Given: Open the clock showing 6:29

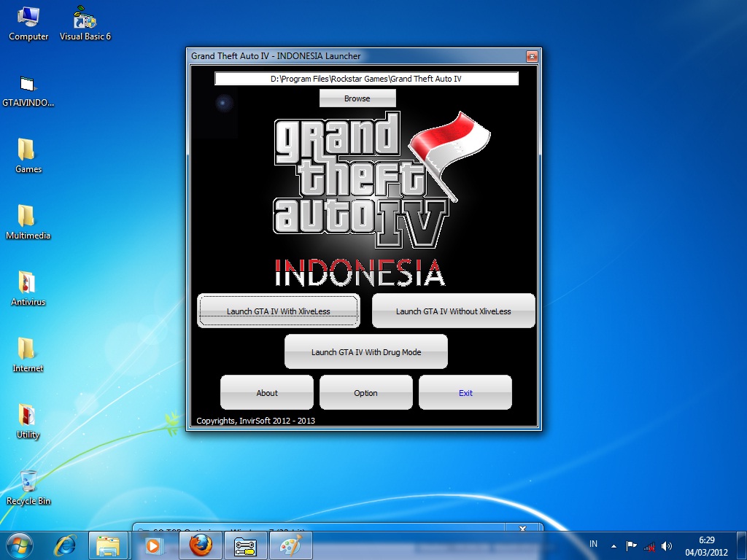Looking at the screenshot, I should click(x=706, y=546).
